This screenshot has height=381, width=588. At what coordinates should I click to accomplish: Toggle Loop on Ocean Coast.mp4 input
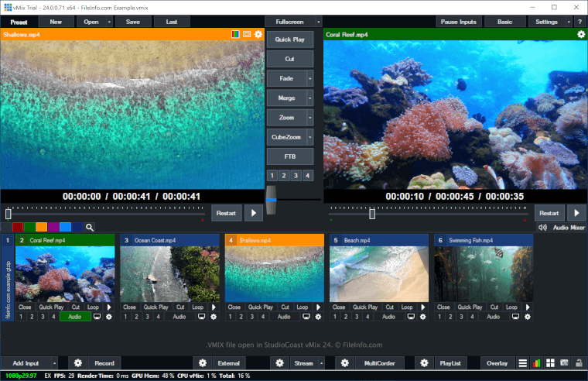pos(198,307)
